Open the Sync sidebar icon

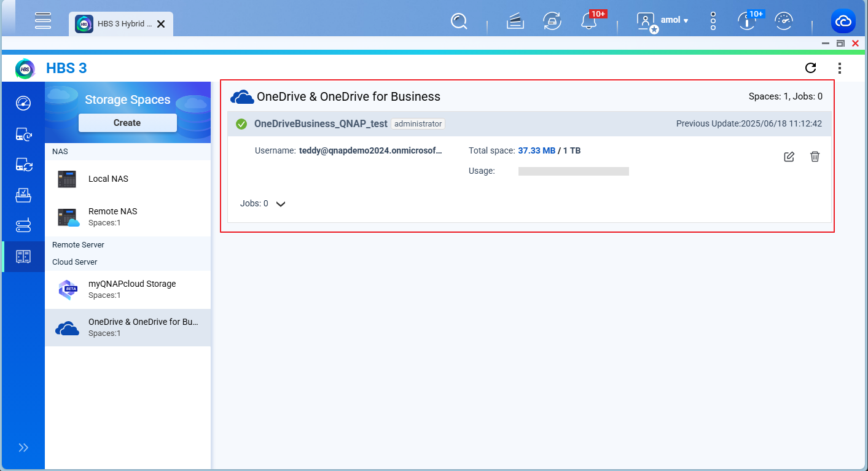(x=23, y=164)
